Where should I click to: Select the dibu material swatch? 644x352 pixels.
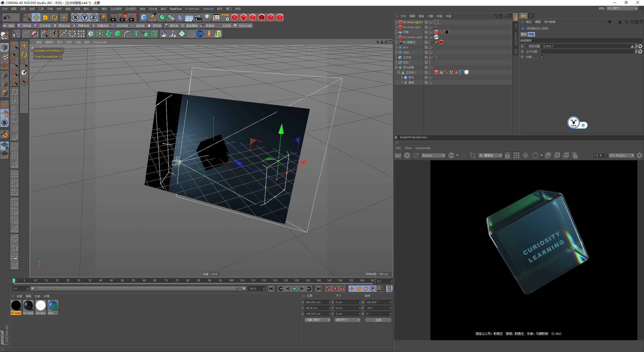click(53, 307)
